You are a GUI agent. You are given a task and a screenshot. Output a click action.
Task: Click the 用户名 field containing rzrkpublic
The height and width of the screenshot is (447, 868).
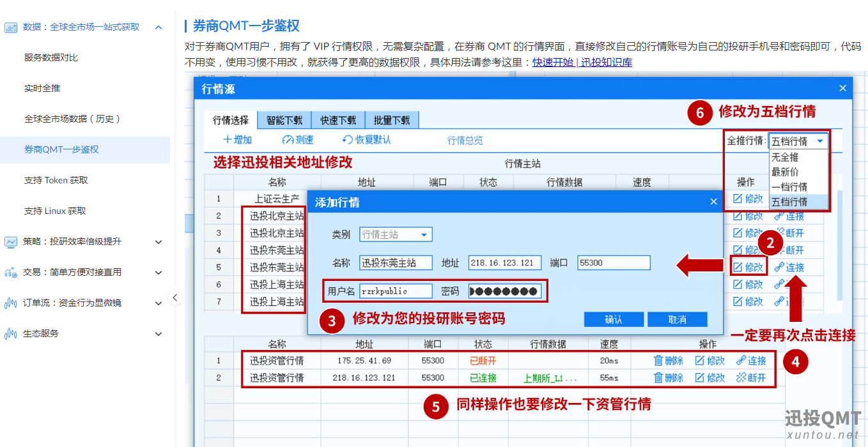coord(396,291)
